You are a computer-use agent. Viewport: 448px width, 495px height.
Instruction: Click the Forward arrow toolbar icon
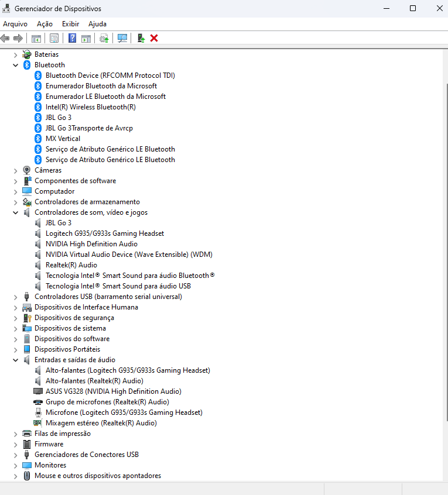(18, 39)
